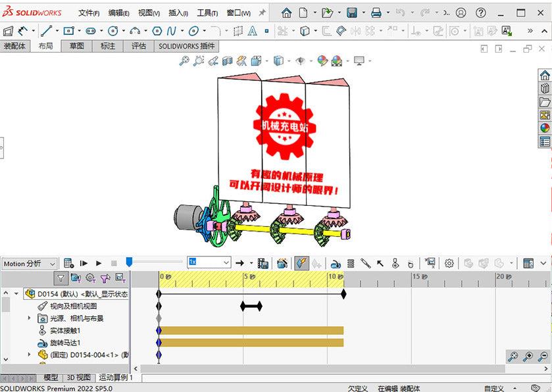Toggle the motion tree filter funnel
This screenshot has width=552, height=392.
click(61, 278)
